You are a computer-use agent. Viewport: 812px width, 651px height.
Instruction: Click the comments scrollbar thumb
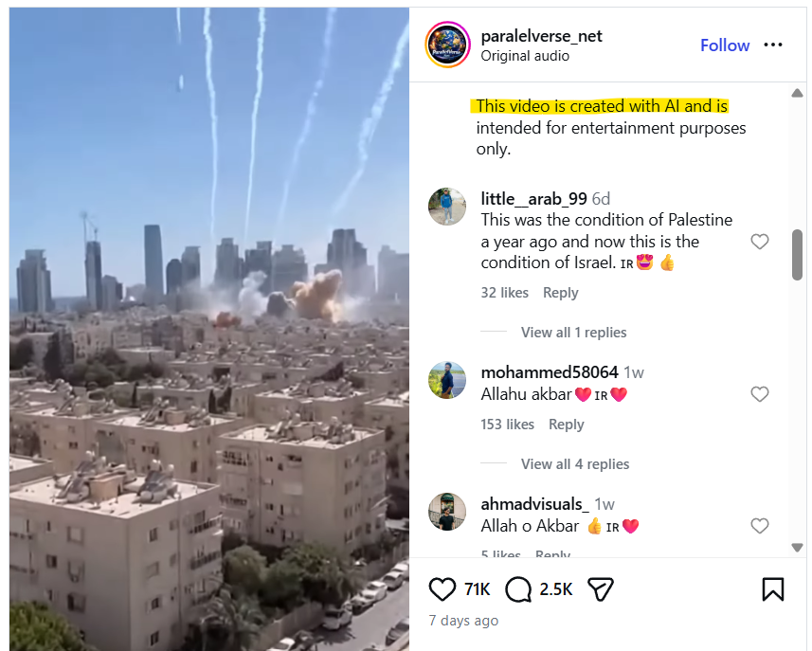[798, 255]
